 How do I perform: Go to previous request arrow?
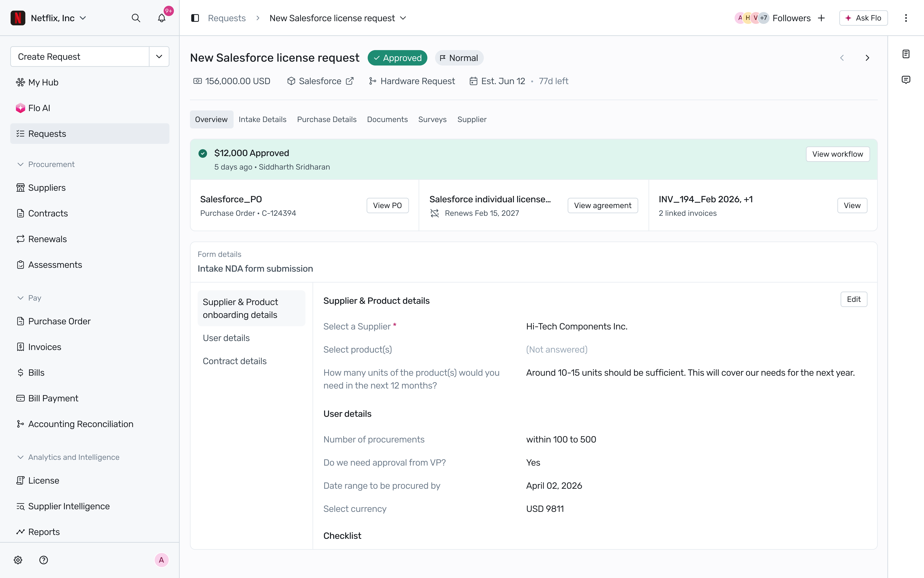(842, 58)
